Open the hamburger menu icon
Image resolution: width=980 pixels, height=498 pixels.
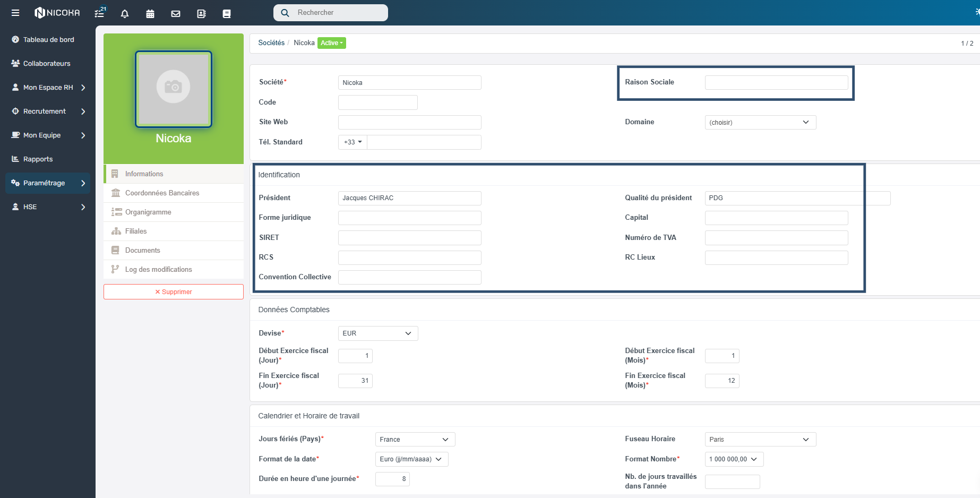click(x=15, y=13)
